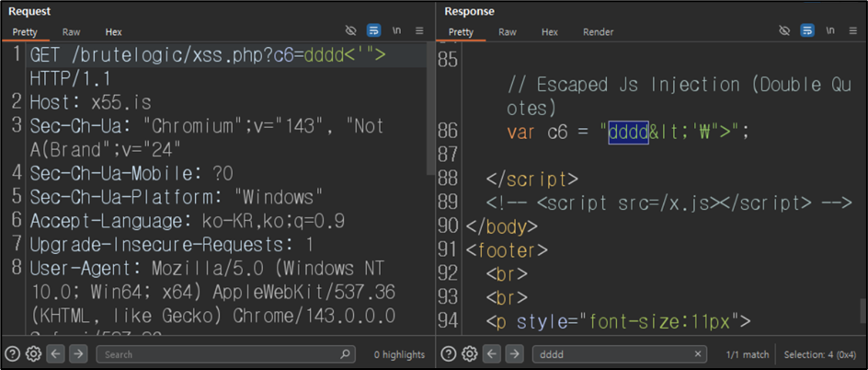Screen dimensions: 868x370
Task: Toggle word wrap icon in Request panel
Action: tap(373, 31)
